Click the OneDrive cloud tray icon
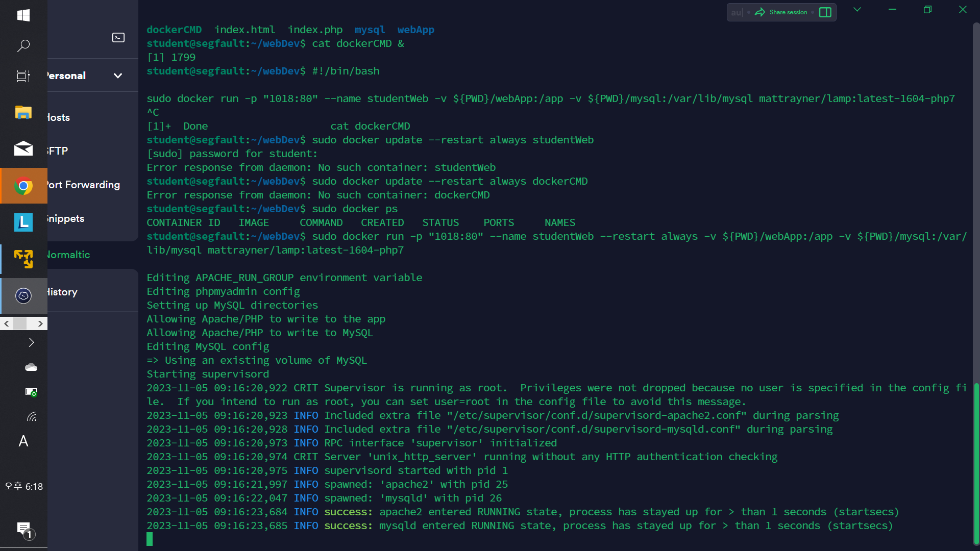Screen dimensions: 980x551 [31, 367]
